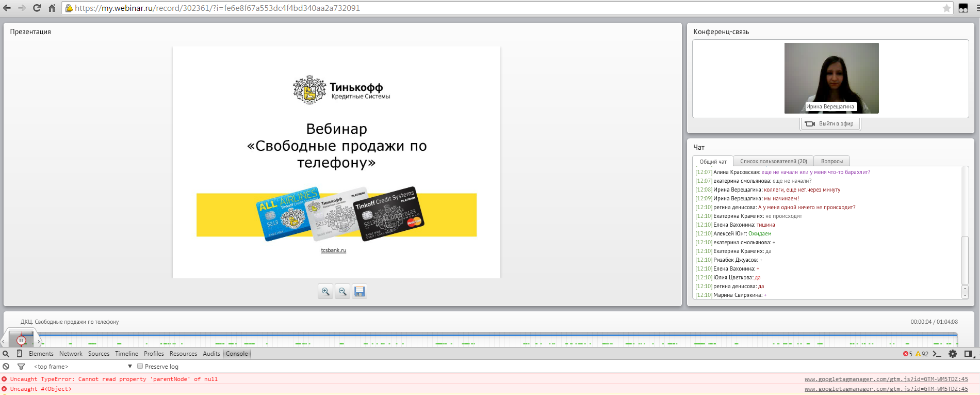Switch to the Вопросы tab
980x395 pixels.
(x=831, y=161)
